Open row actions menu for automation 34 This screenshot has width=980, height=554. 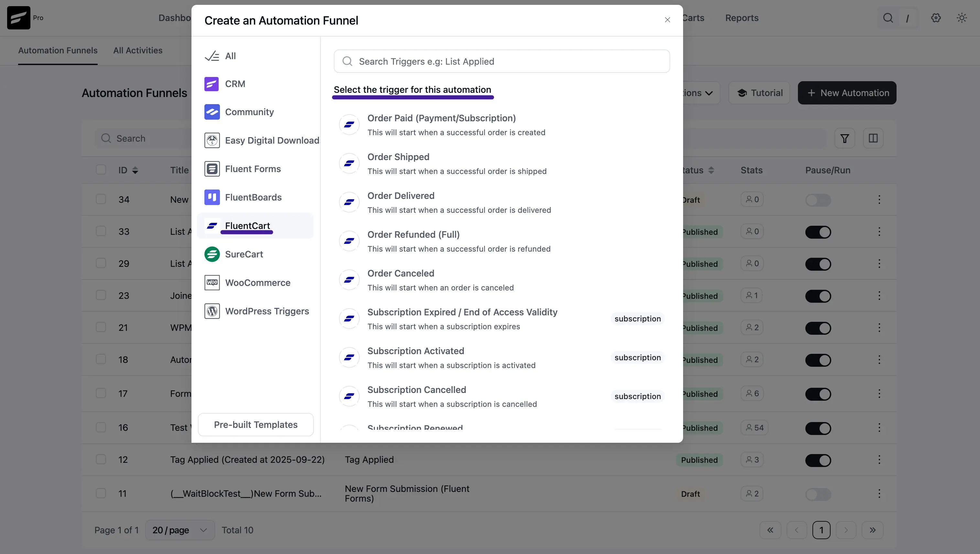879,199
